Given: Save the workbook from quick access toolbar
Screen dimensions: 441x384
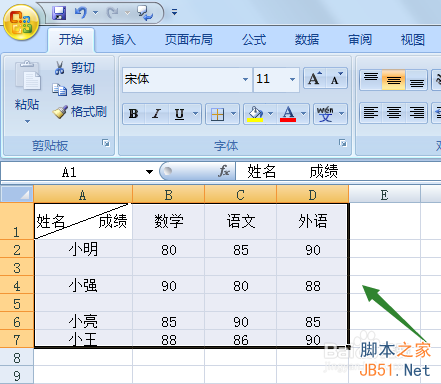Looking at the screenshot, I should 59,13.
